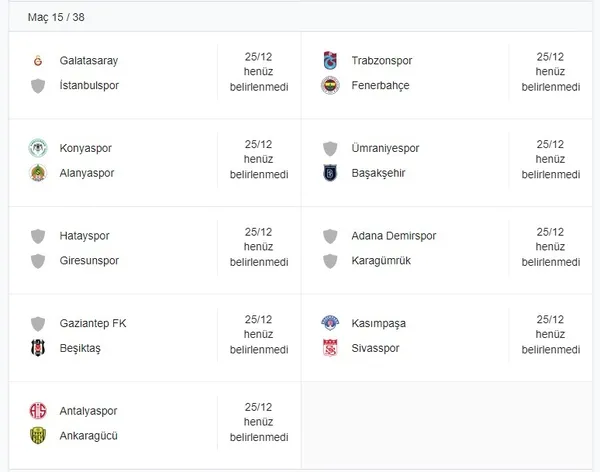Click the Alanyaspor team logo
The height and width of the screenshot is (472, 600).
click(38, 173)
